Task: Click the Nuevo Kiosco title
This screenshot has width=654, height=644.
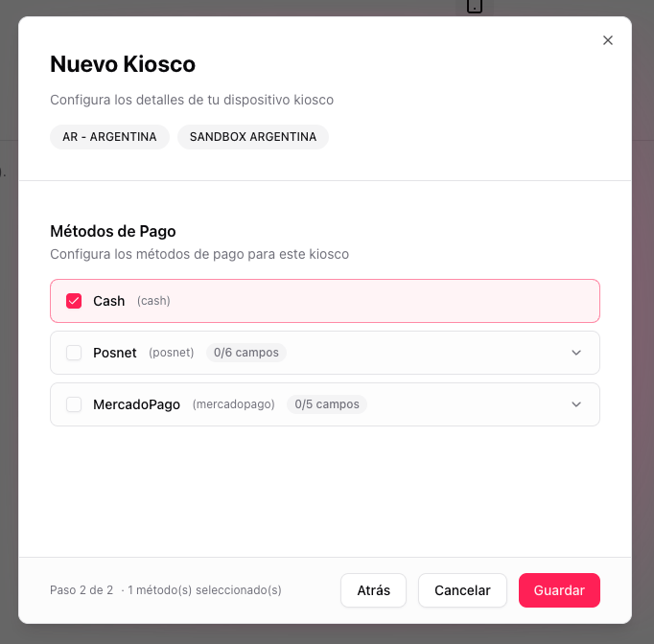Action: coord(123,64)
